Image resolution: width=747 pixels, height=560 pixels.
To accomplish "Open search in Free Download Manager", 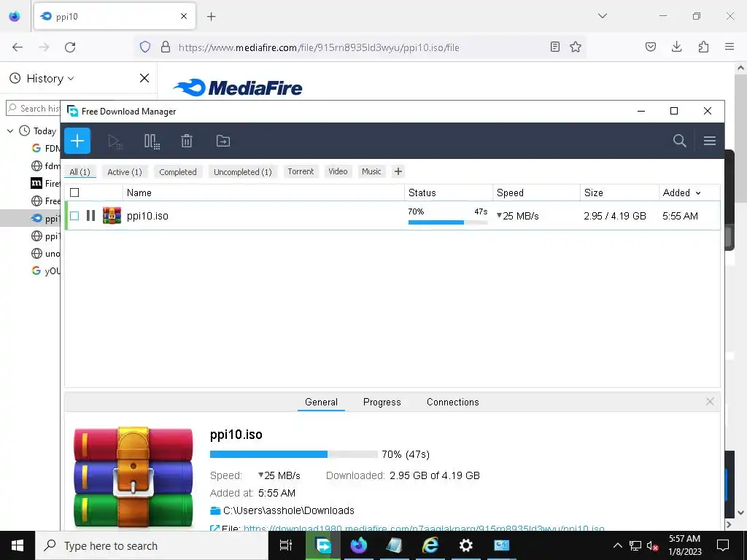I will pyautogui.click(x=679, y=141).
